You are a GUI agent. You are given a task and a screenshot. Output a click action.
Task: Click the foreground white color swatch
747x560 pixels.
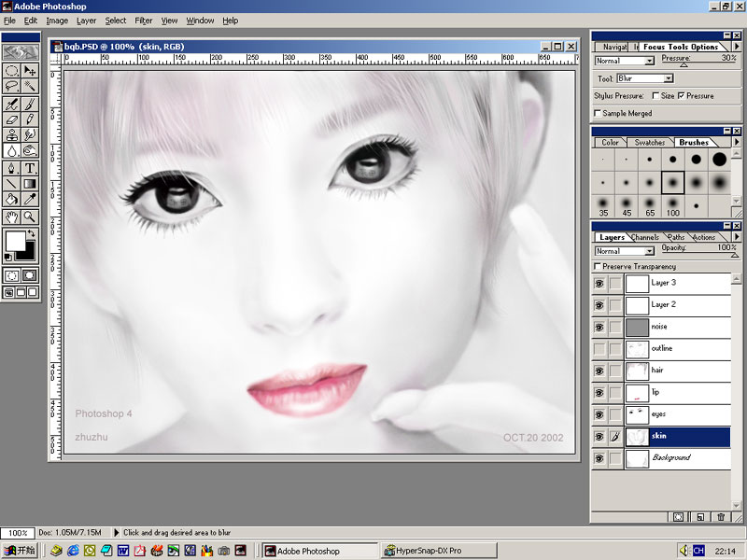tap(14, 240)
